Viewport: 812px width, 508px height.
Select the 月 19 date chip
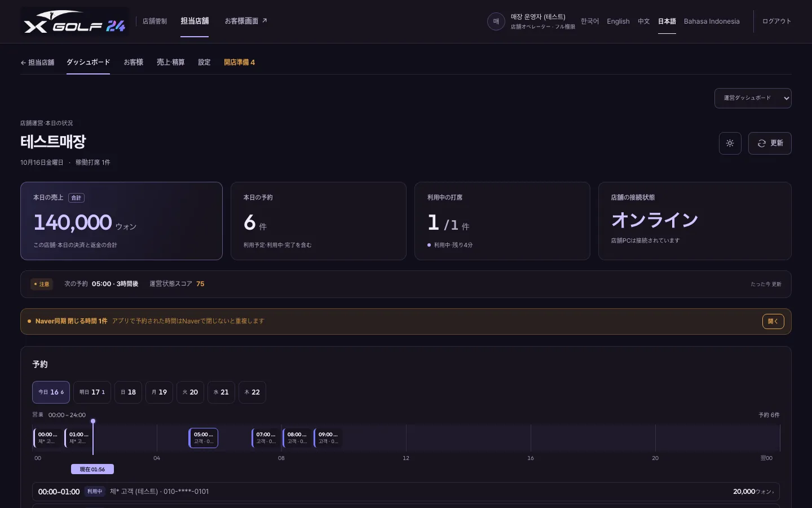tap(159, 392)
